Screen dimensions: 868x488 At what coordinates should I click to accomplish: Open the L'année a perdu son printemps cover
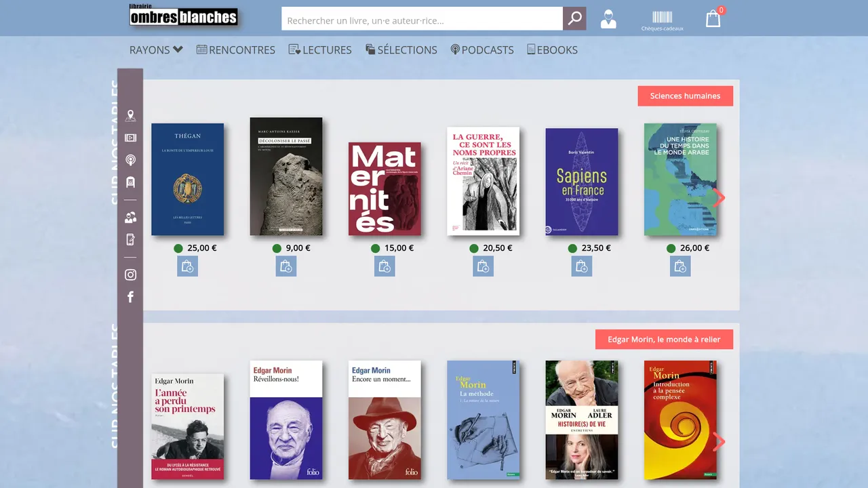coord(187,427)
